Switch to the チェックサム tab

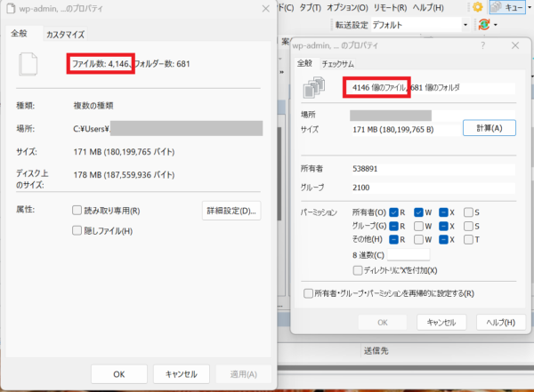[x=338, y=63]
